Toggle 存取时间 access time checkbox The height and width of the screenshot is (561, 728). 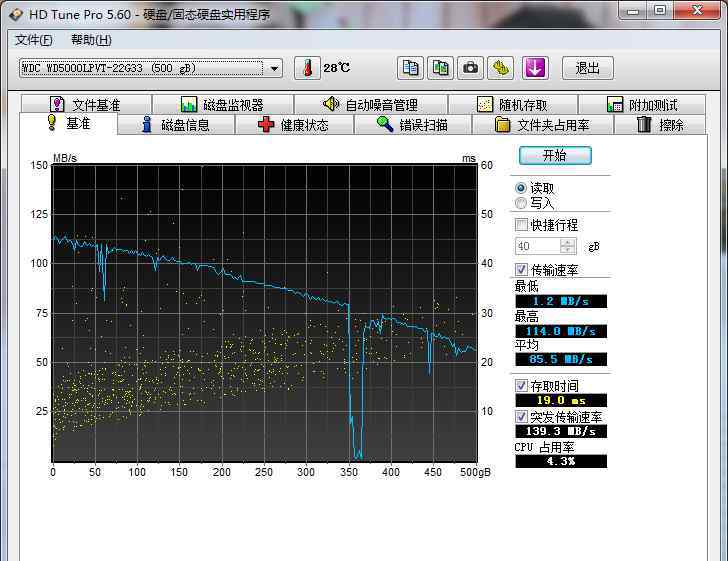click(521, 385)
